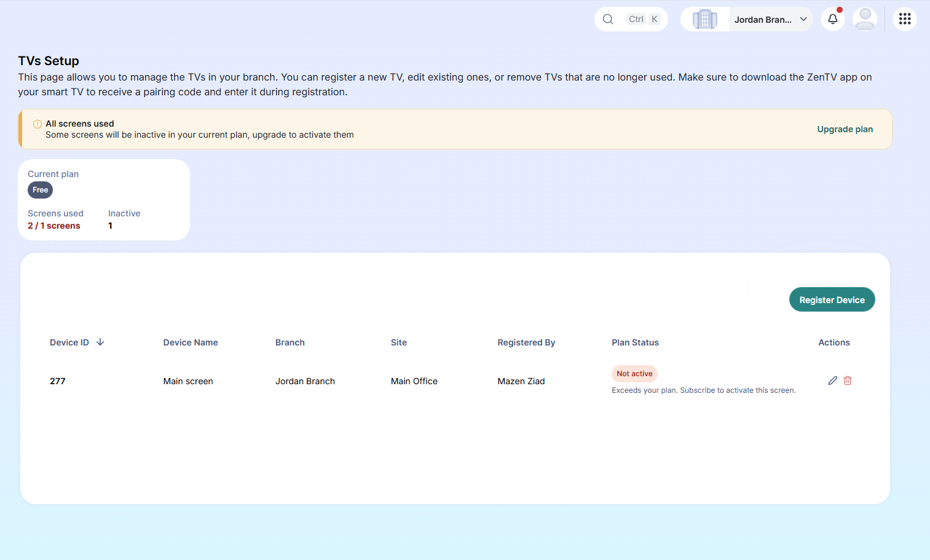This screenshot has height=560, width=930.
Task: Edit device 277 with pencil icon
Action: 833,381
